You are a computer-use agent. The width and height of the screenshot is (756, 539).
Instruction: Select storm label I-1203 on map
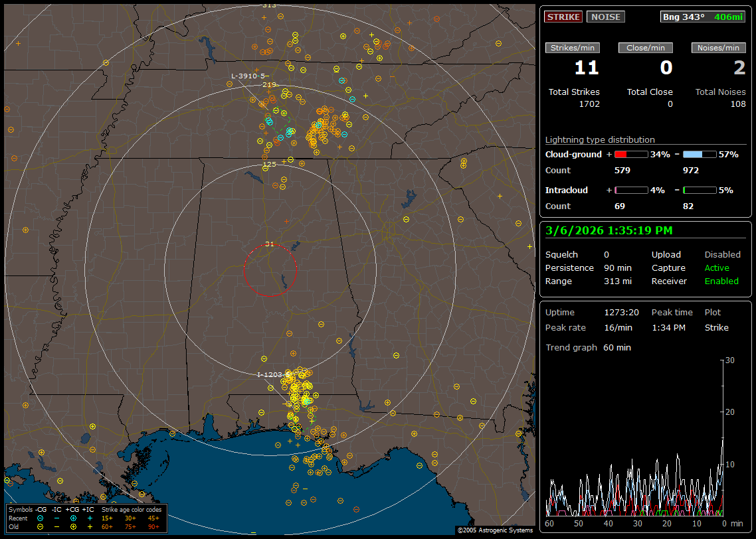(x=270, y=374)
